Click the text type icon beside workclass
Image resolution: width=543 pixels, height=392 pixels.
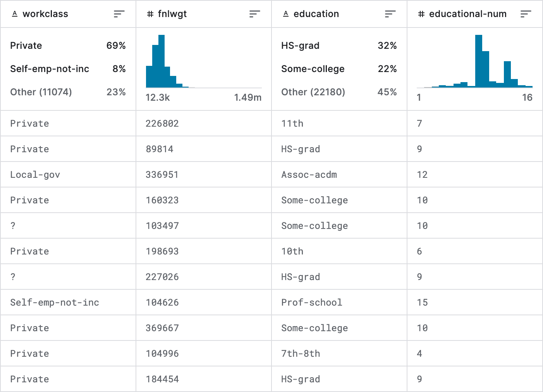14,14
